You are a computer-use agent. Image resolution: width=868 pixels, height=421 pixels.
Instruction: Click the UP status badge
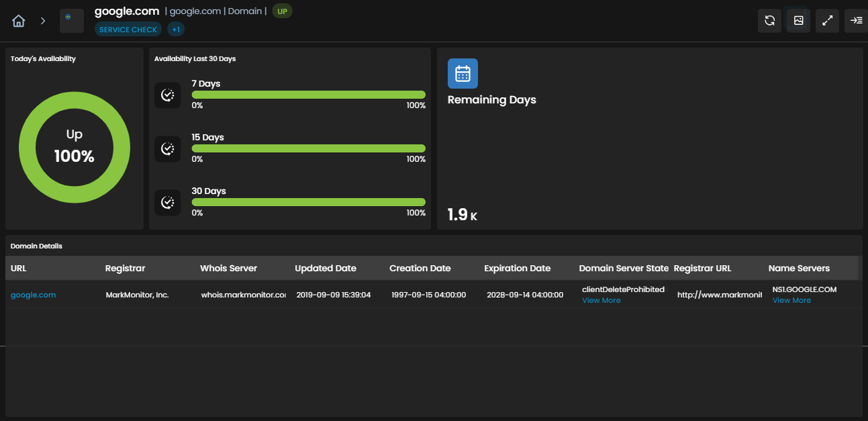click(282, 11)
